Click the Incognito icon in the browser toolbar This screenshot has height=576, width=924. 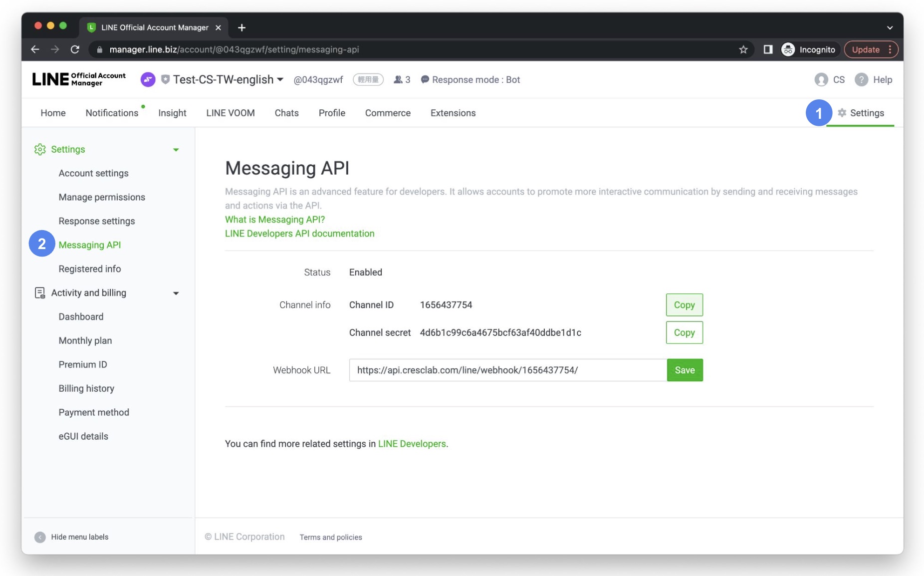(787, 49)
